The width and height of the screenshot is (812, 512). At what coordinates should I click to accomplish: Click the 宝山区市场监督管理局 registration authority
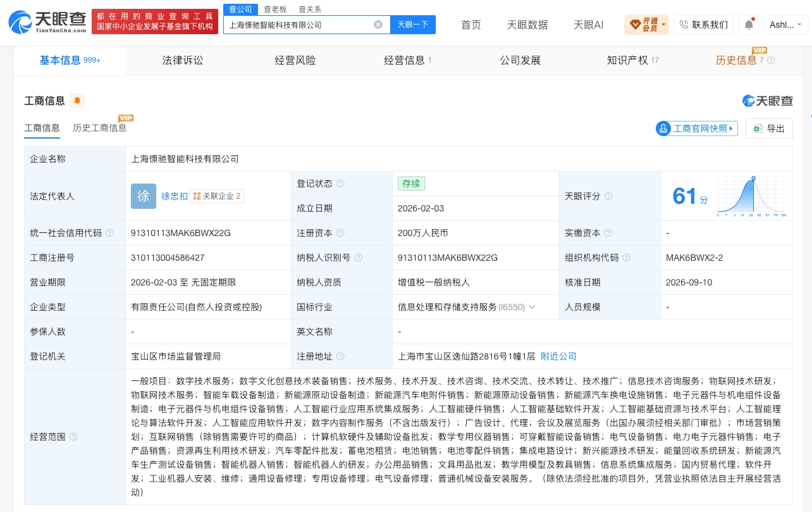point(176,356)
